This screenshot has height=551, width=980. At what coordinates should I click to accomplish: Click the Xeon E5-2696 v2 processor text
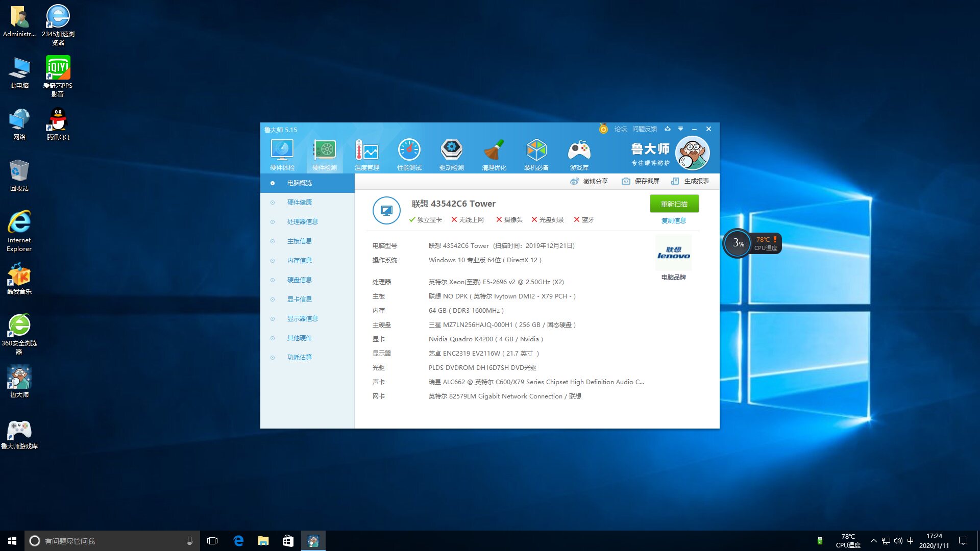click(496, 282)
